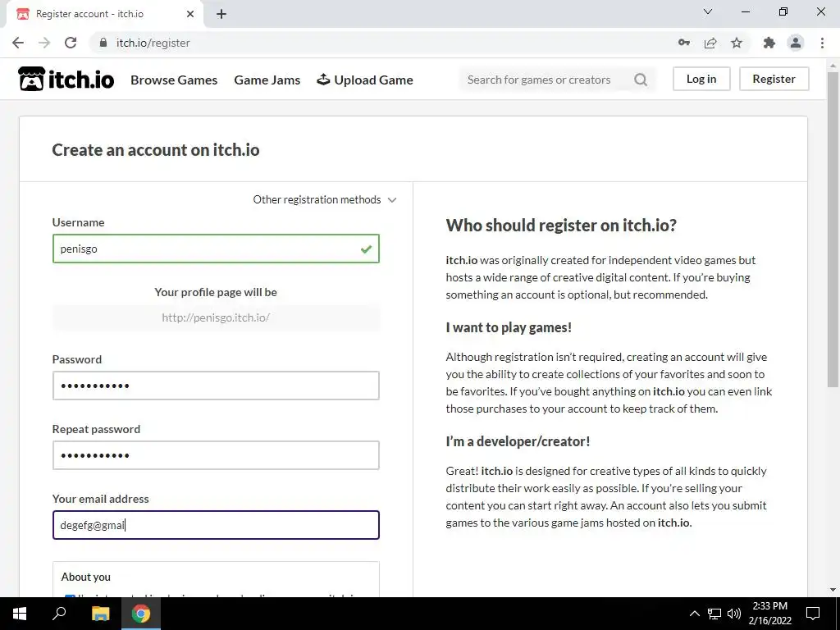Open tab search chevron
The image size is (840, 630).
pyautogui.click(x=708, y=11)
